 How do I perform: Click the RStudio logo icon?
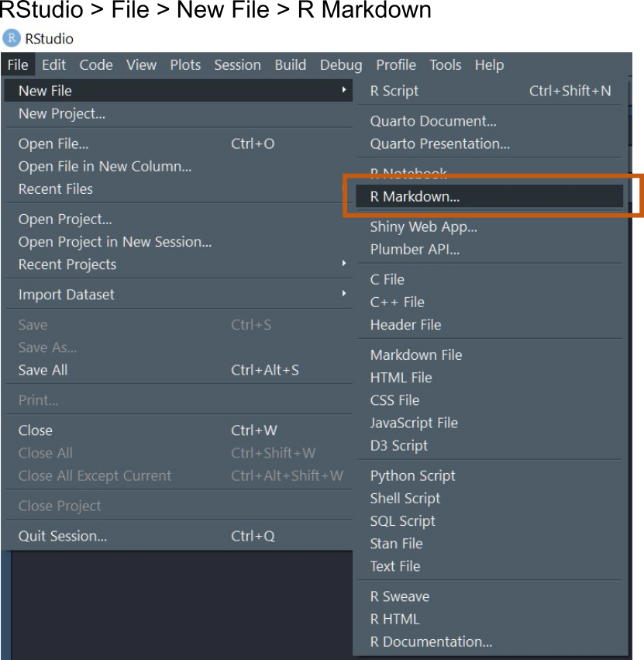point(12,38)
